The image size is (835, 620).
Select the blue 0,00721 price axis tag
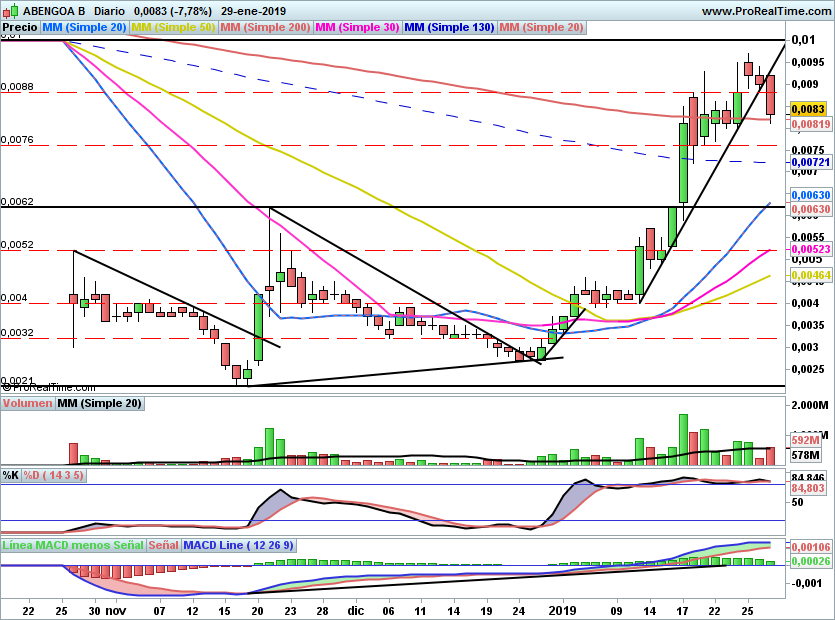(810, 162)
